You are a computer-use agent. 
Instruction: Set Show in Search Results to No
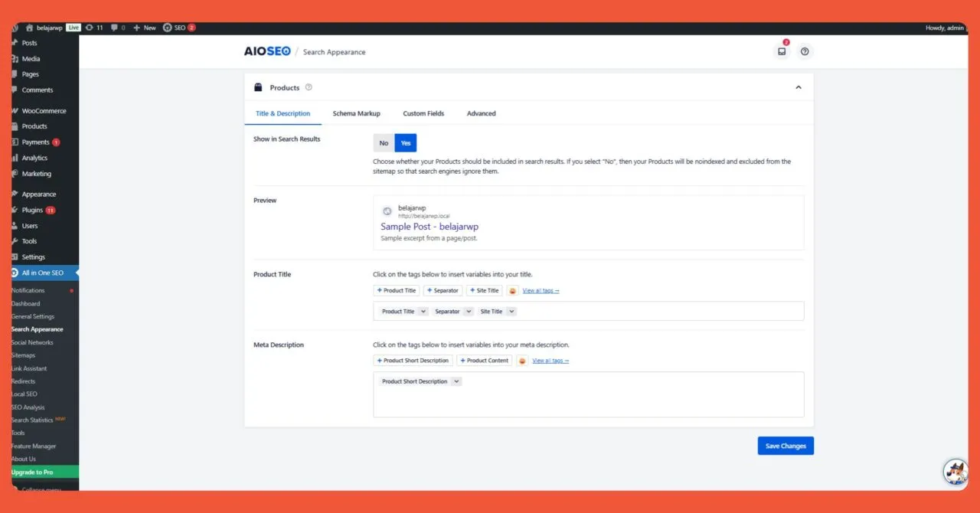click(383, 142)
